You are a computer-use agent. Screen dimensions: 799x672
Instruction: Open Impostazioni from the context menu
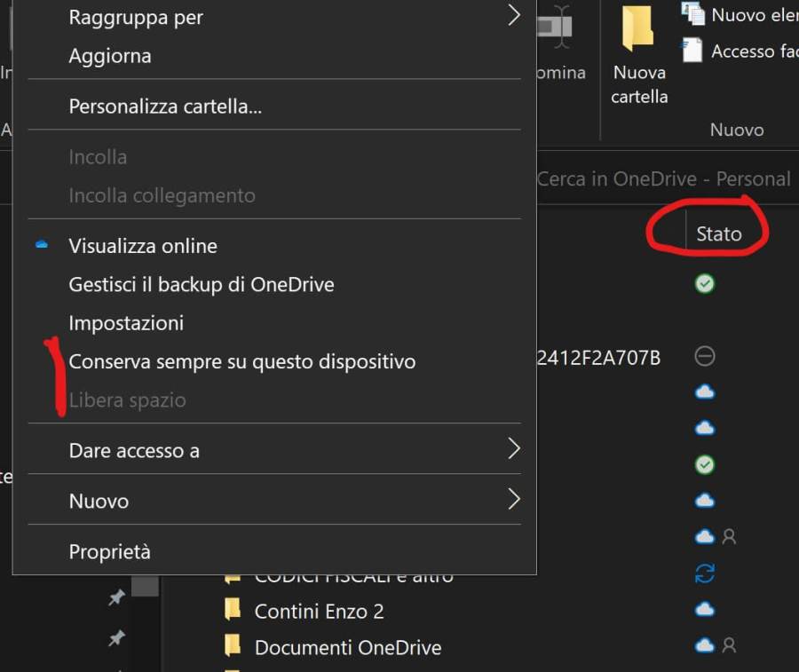click(x=126, y=323)
